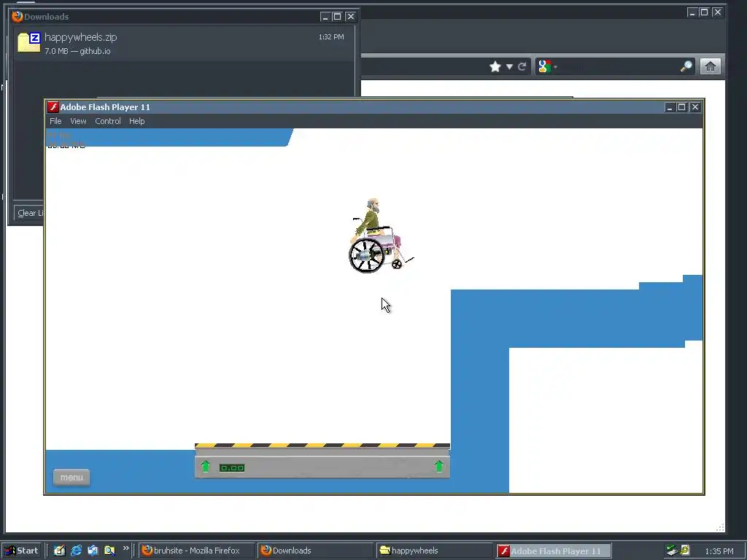Open the Google search engine dropdown
The image size is (747, 560).
point(547,66)
